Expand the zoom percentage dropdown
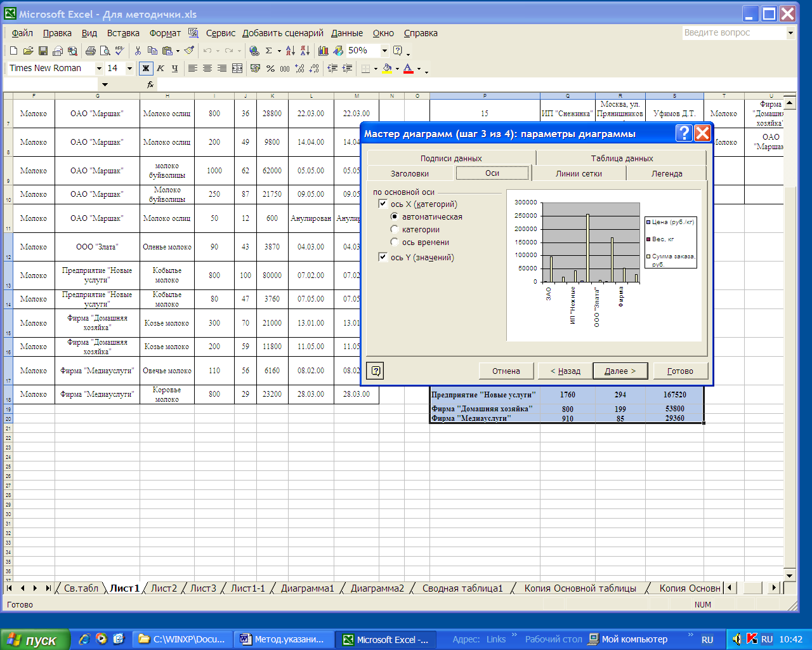 pyautogui.click(x=384, y=51)
